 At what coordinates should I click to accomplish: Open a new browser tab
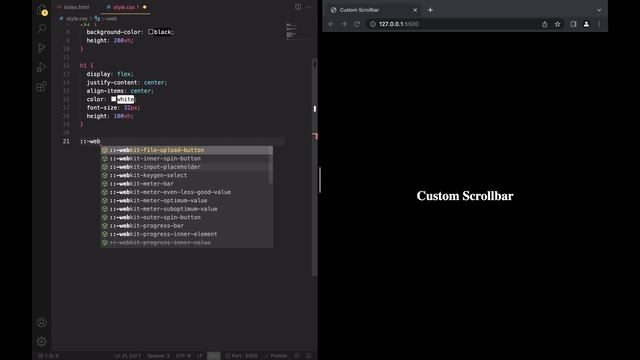(430, 10)
